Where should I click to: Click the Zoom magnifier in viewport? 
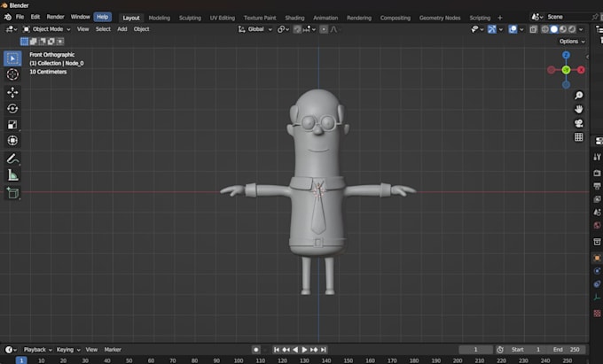coord(578,96)
